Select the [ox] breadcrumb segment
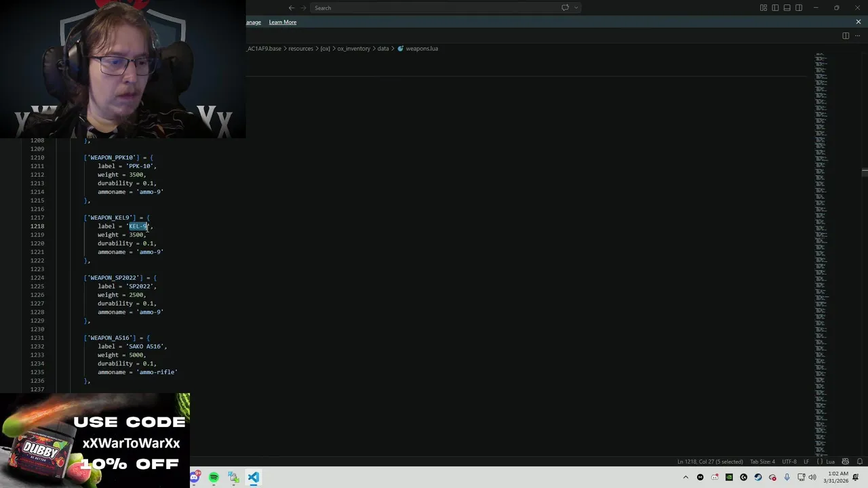The image size is (868, 488). click(325, 49)
